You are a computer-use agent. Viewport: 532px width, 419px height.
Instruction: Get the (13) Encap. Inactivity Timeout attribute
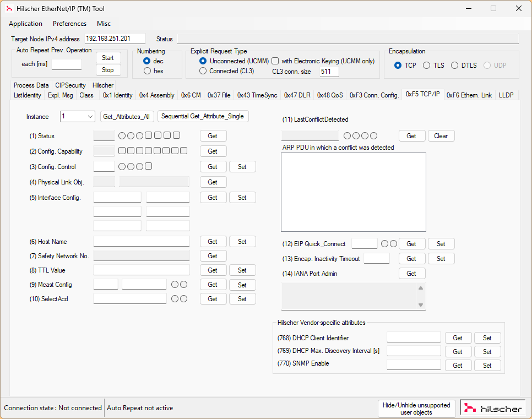pyautogui.click(x=411, y=259)
